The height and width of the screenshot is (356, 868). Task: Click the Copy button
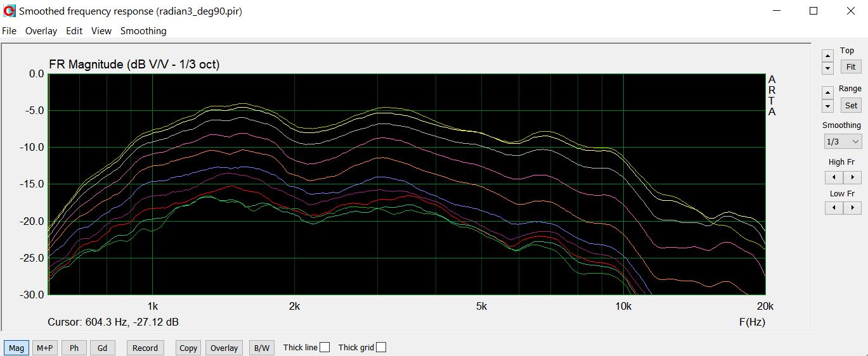tap(188, 348)
